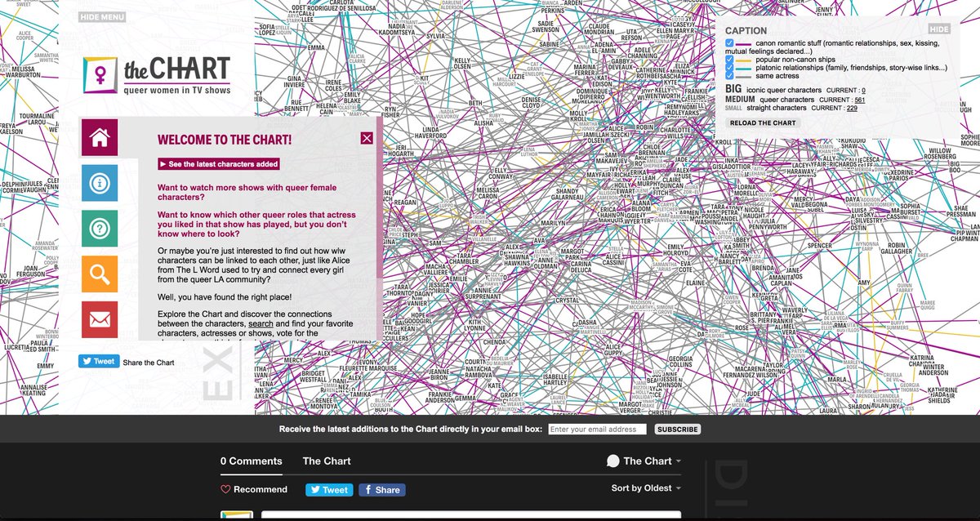This screenshot has width=980, height=521.
Task: Click the MARILYN node on the chart
Action: click(553, 222)
